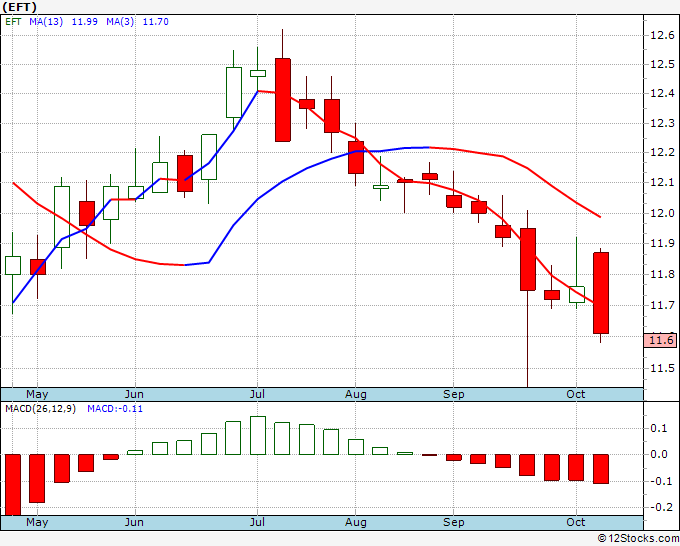Click the (EFT) chart title
This screenshot has width=680, height=546.
20,7
